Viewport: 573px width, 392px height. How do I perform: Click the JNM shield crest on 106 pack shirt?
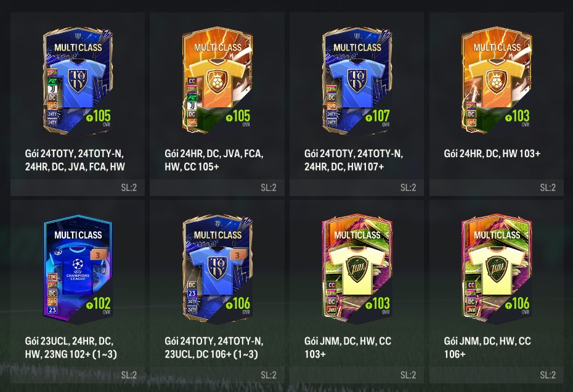click(x=497, y=269)
